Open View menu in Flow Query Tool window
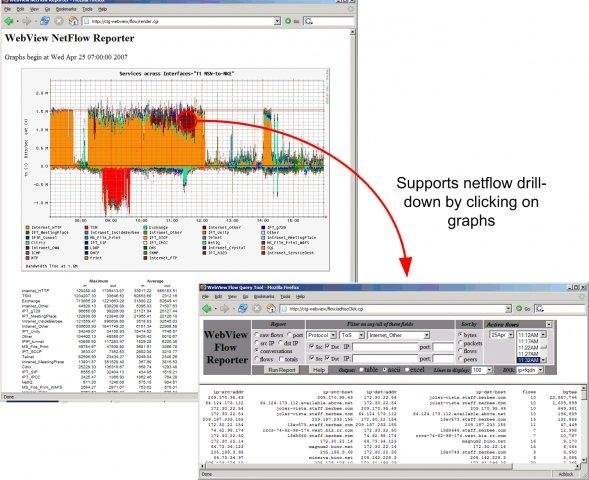The image size is (589, 480). (232, 296)
